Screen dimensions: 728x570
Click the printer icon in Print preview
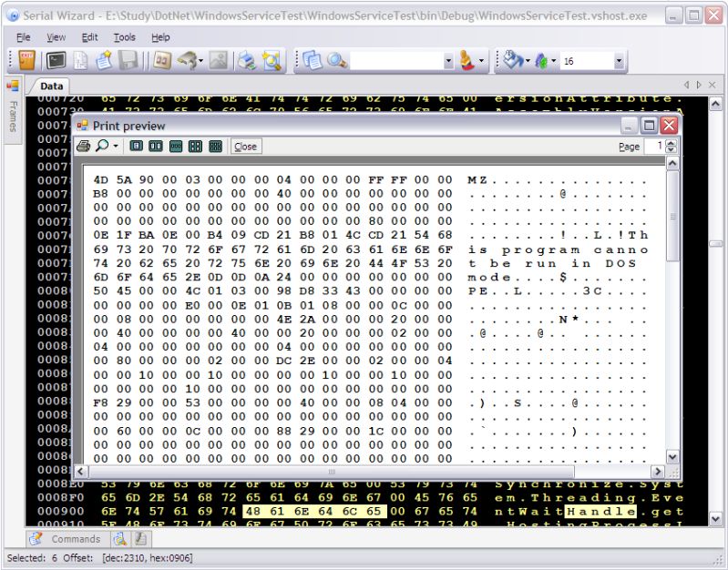coord(84,147)
